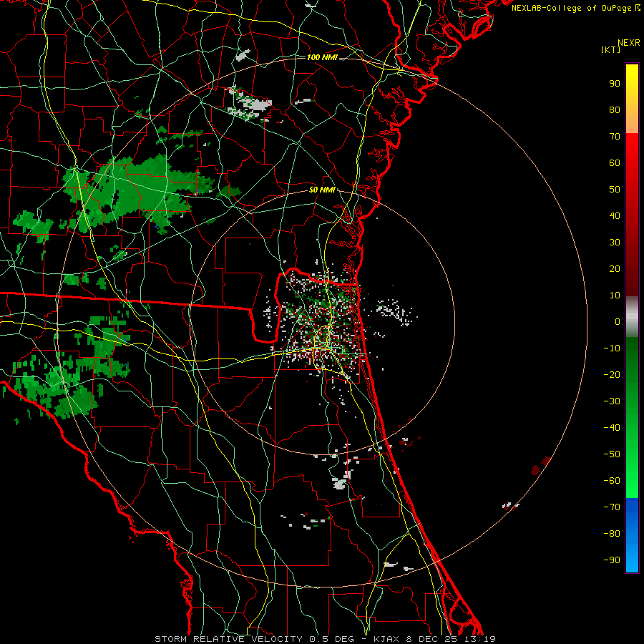Image resolution: width=644 pixels, height=644 pixels.
Task: Click the positive 40 value on the velocity scale
Action: 615,216
